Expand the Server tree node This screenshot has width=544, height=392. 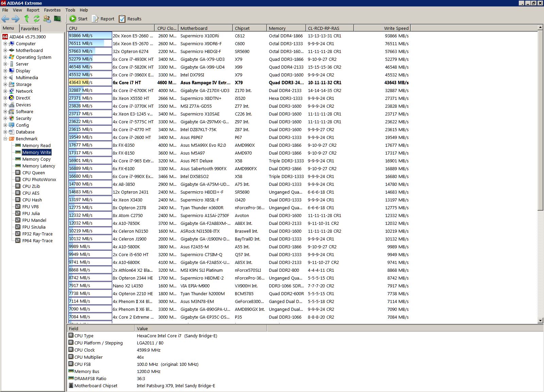tap(5, 64)
